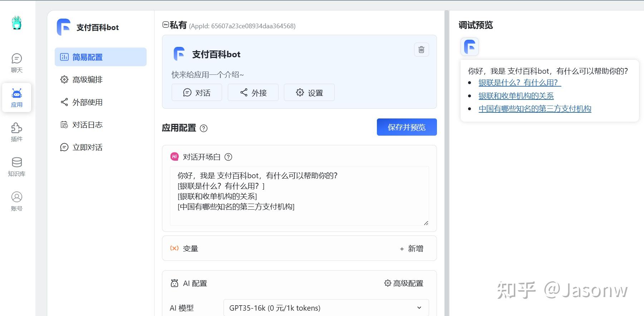
Task: Click the vertical scrollbar of the config panel
Action: click(447, 163)
